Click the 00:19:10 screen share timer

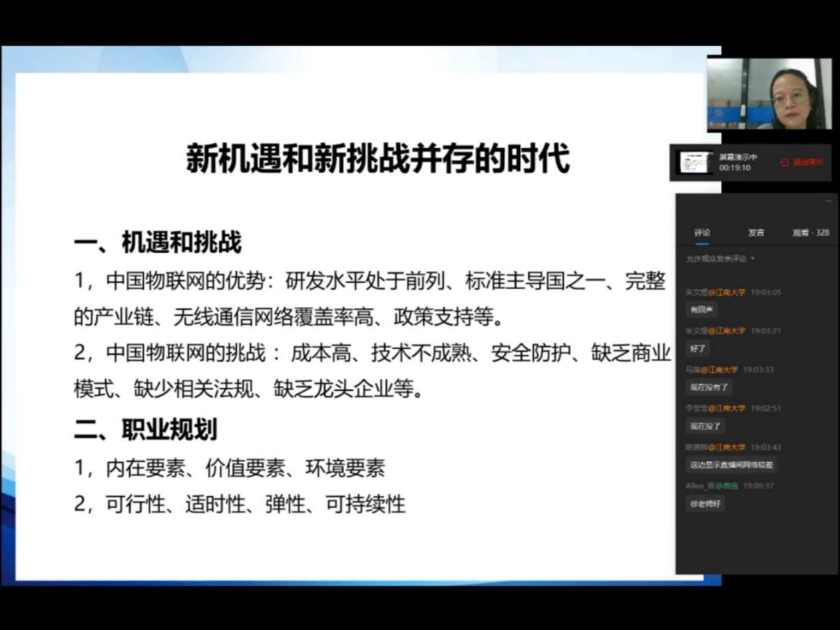point(735,168)
